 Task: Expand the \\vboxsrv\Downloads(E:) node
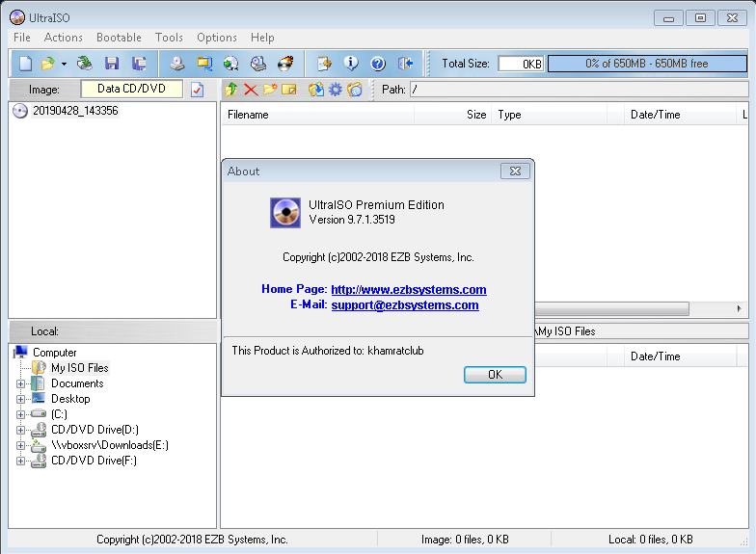pos(20,445)
